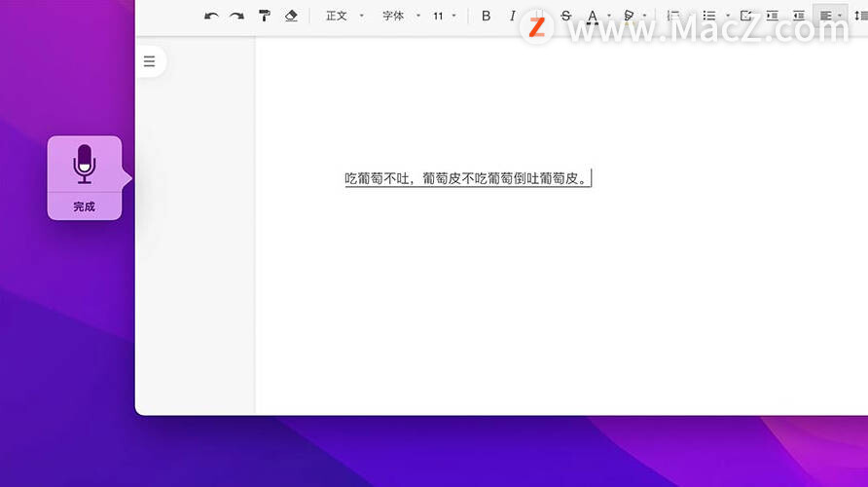
Task: Open the highlight color dropdown arrow
Action: [x=644, y=16]
